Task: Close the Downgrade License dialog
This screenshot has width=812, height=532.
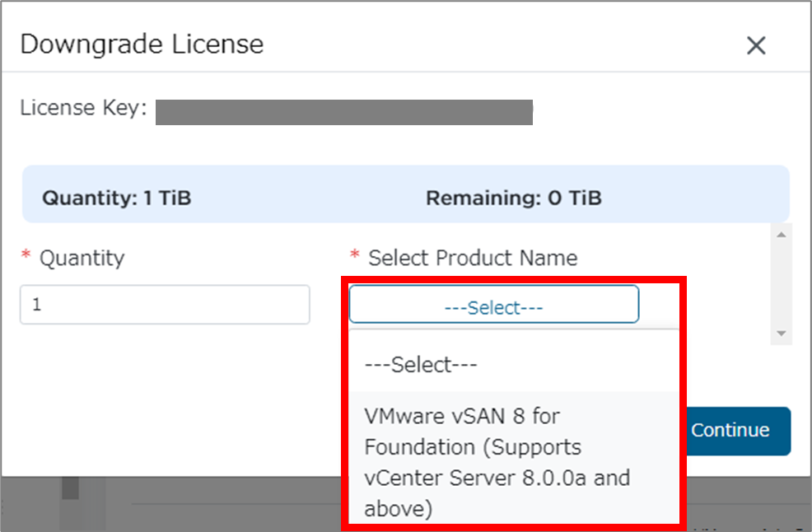Action: coord(756,45)
